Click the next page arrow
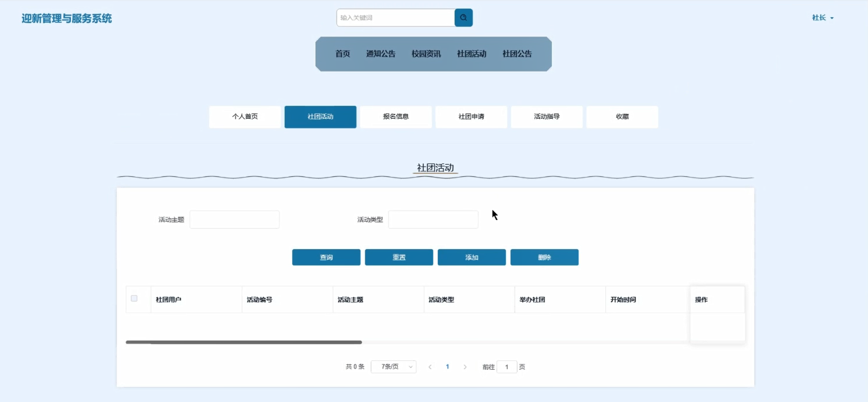 click(465, 367)
